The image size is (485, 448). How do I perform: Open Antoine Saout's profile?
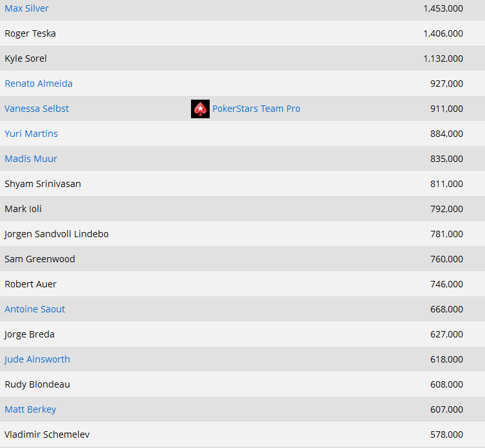(35, 309)
